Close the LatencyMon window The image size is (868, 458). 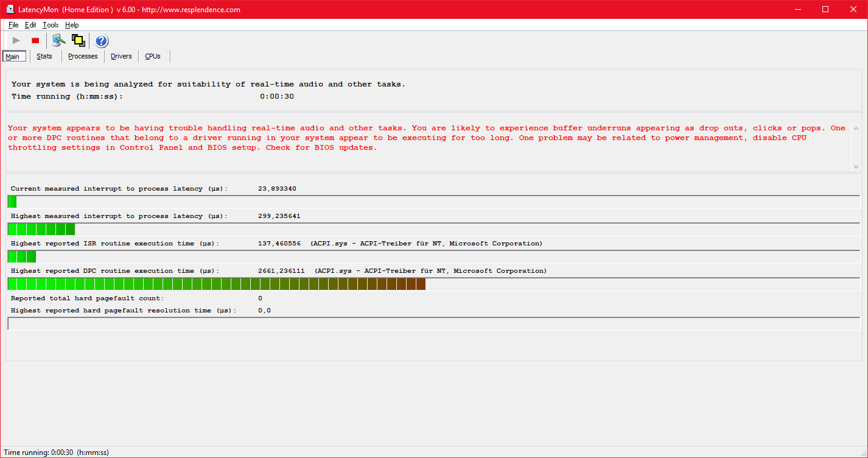[x=853, y=9]
